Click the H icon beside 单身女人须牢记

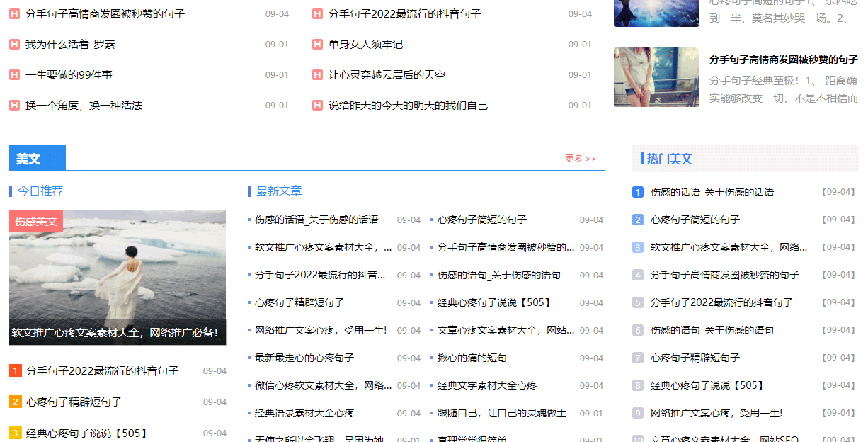click(x=316, y=43)
